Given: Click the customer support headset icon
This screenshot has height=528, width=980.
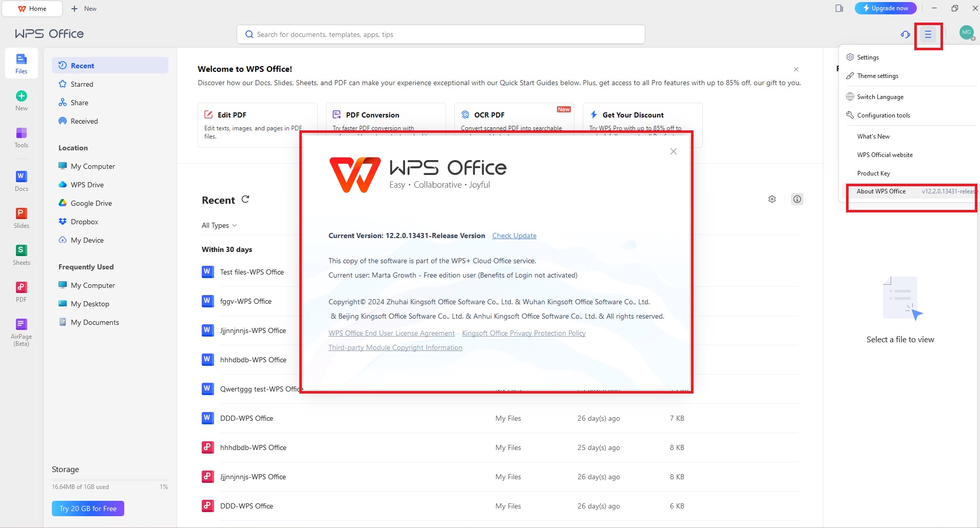Looking at the screenshot, I should pos(905,34).
